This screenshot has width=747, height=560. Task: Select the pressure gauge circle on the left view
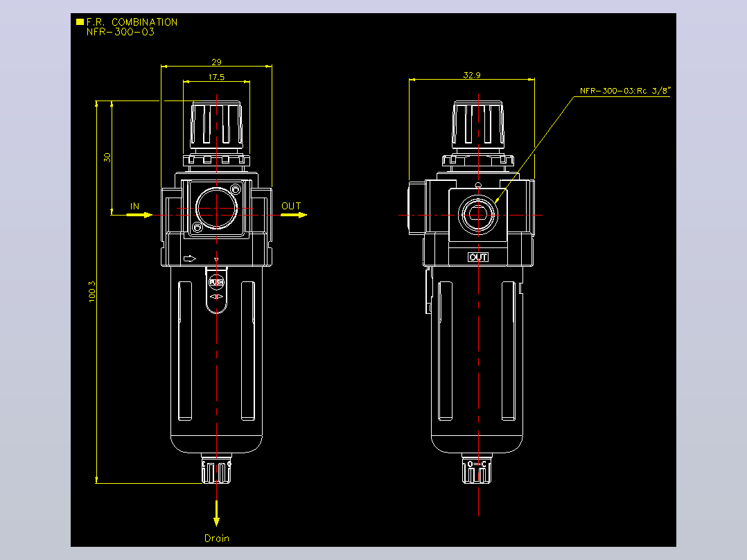tap(216, 209)
